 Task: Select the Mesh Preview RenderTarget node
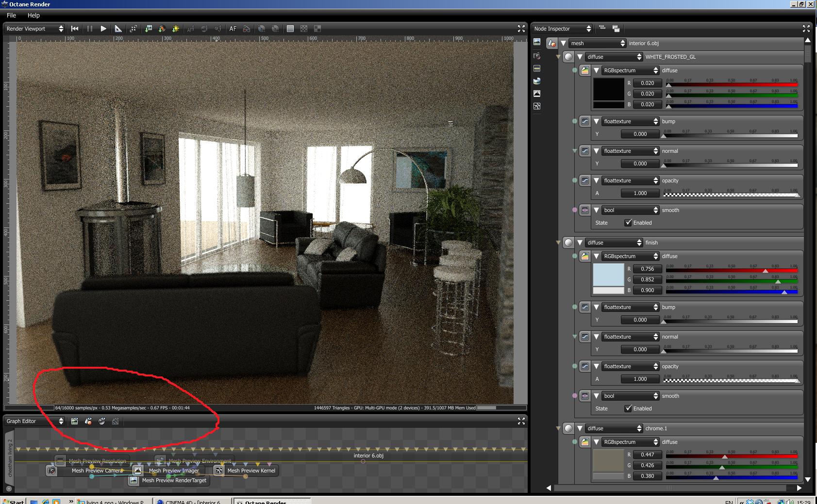pyautogui.click(x=168, y=480)
